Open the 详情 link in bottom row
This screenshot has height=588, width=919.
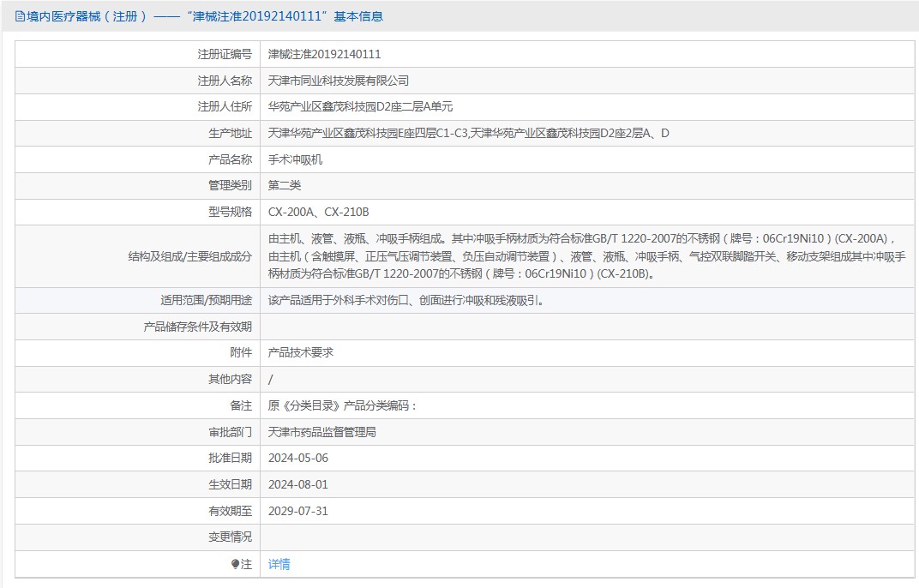[280, 563]
